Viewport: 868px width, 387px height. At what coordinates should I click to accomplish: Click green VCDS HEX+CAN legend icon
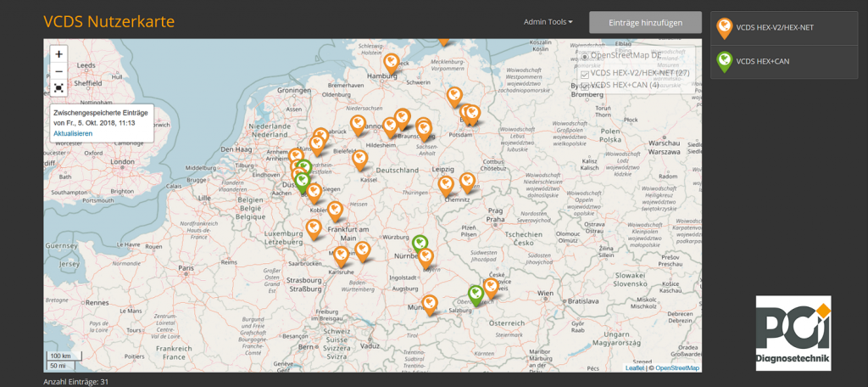(x=725, y=62)
